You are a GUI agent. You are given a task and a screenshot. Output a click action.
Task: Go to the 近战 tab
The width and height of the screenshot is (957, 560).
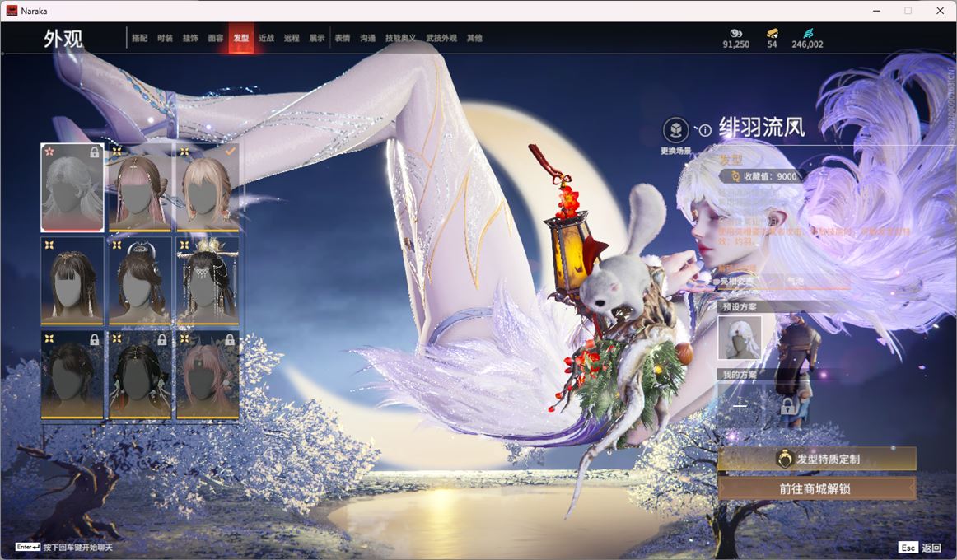click(x=266, y=38)
